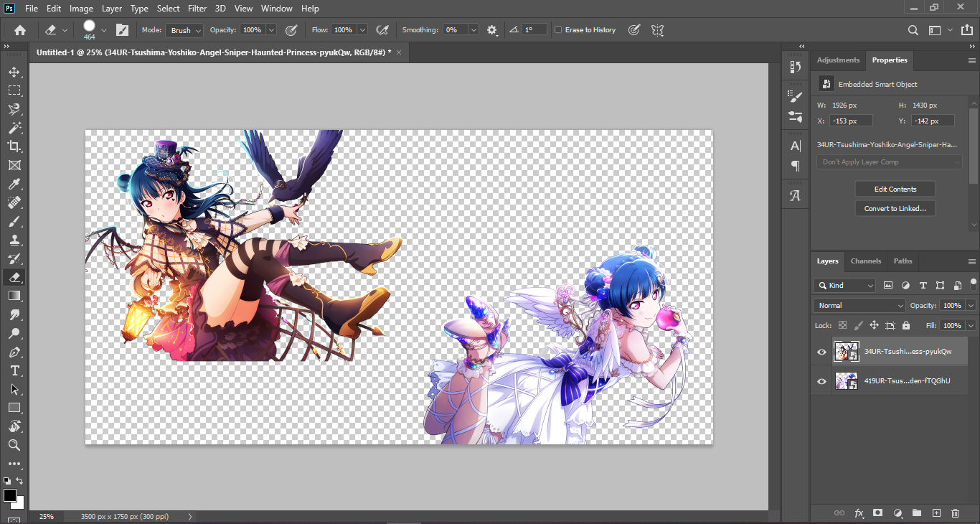This screenshot has height=524, width=980.
Task: Swap foreground and background colors
Action: pos(19,481)
